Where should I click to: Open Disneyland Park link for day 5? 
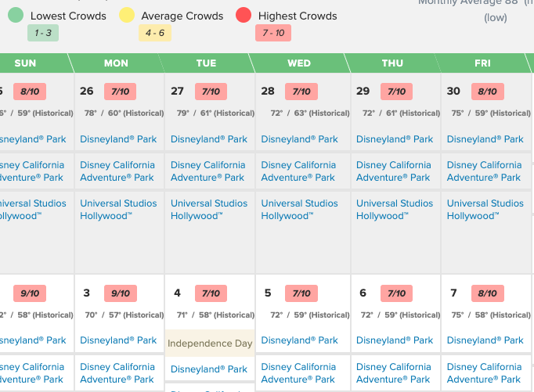[x=299, y=340]
